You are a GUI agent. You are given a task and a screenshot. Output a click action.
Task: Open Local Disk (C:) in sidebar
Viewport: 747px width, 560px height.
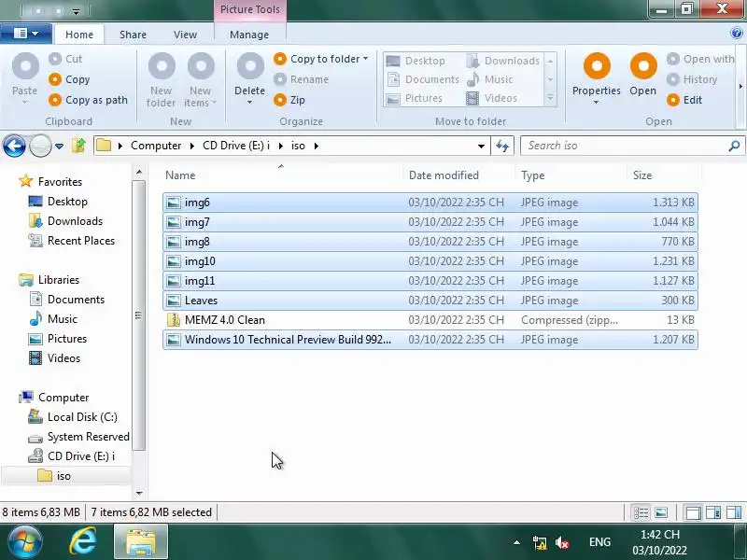73,417
